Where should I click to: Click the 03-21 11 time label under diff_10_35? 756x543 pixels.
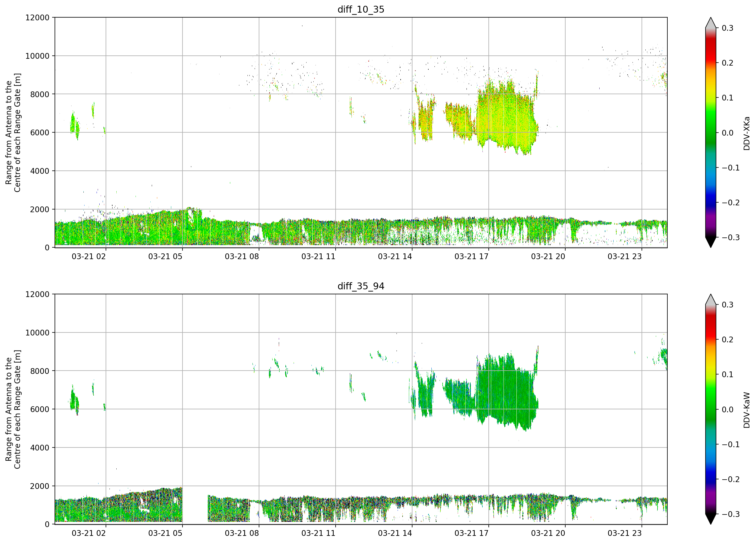[318, 256]
